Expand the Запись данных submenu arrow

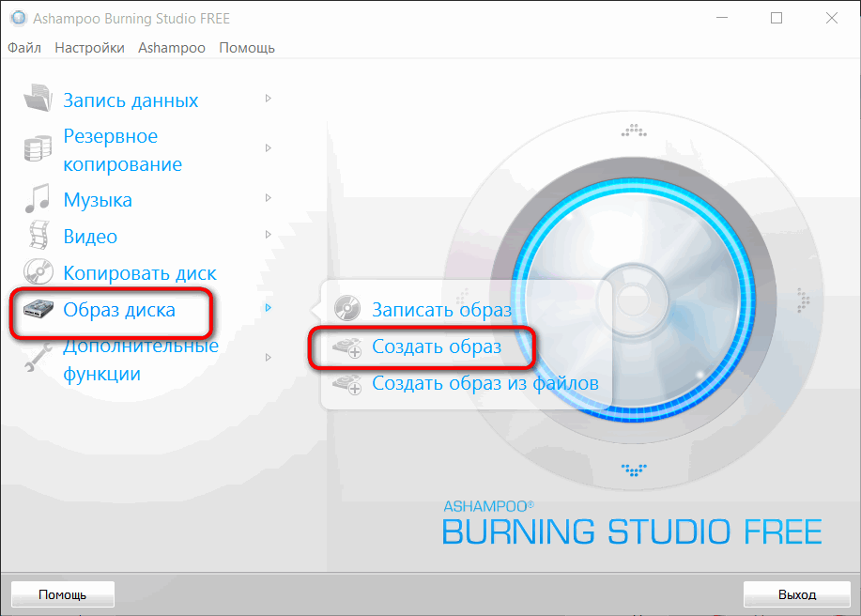[x=268, y=99]
